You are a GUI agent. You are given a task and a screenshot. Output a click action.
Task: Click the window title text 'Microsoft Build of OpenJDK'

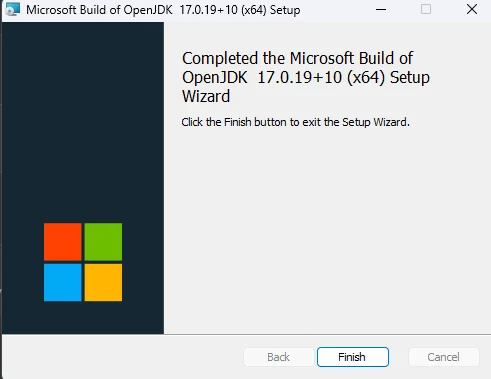(99, 10)
